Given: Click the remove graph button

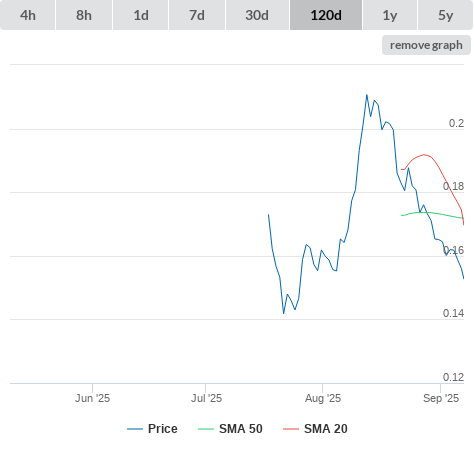Looking at the screenshot, I should [426, 45].
